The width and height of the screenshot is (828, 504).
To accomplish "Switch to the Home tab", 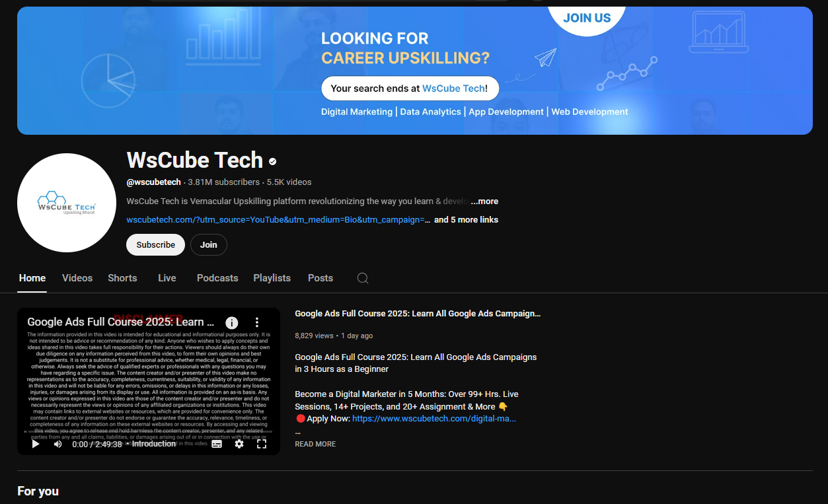I will 32,278.
